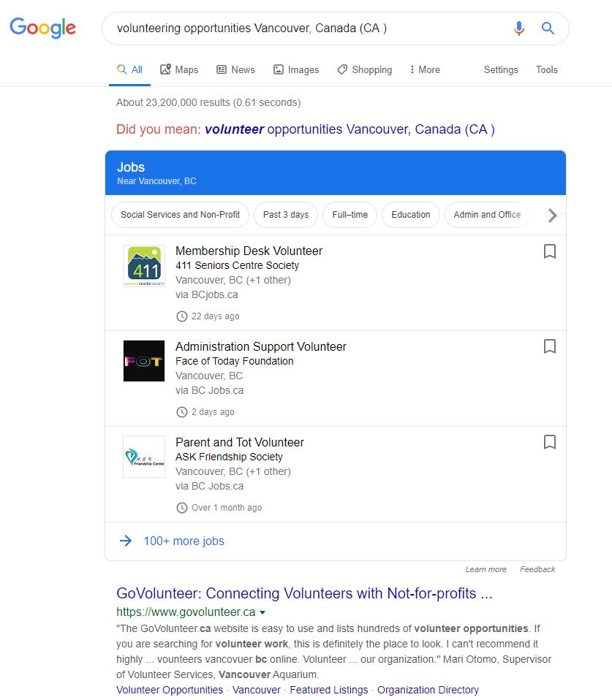
Task: Switch to the Shopping tab
Action: pyautogui.click(x=365, y=69)
